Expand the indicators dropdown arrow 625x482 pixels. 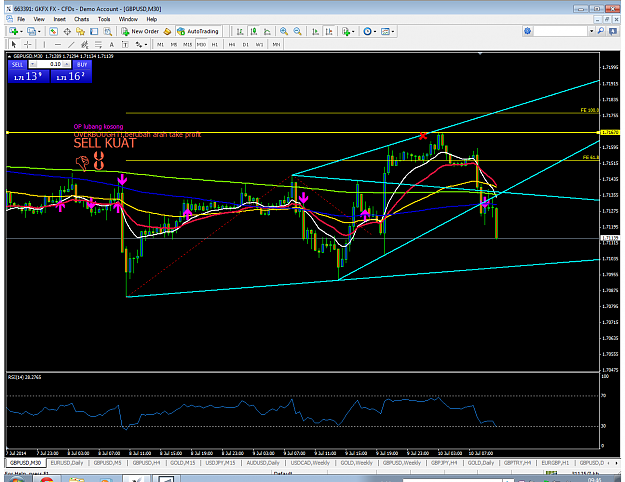click(x=353, y=31)
